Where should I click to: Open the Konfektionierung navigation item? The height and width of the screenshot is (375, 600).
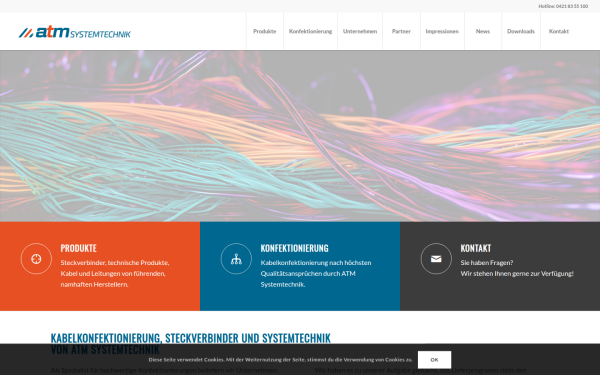coord(310,31)
